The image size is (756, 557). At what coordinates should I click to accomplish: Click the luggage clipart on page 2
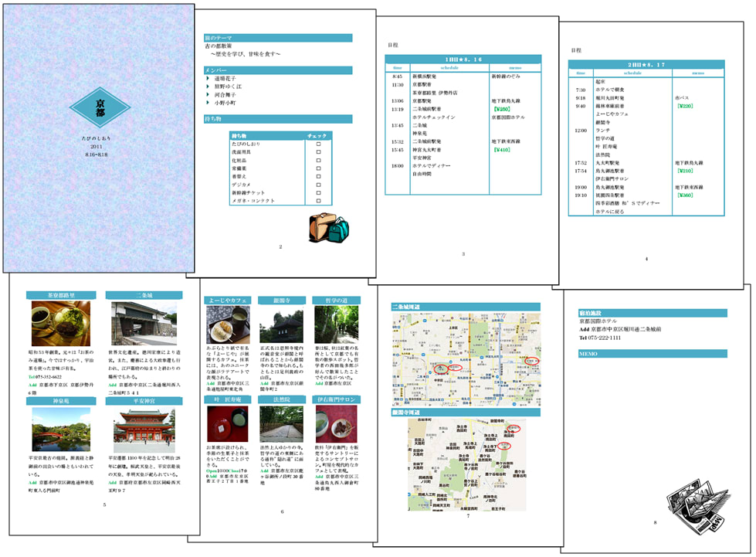pos(329,226)
